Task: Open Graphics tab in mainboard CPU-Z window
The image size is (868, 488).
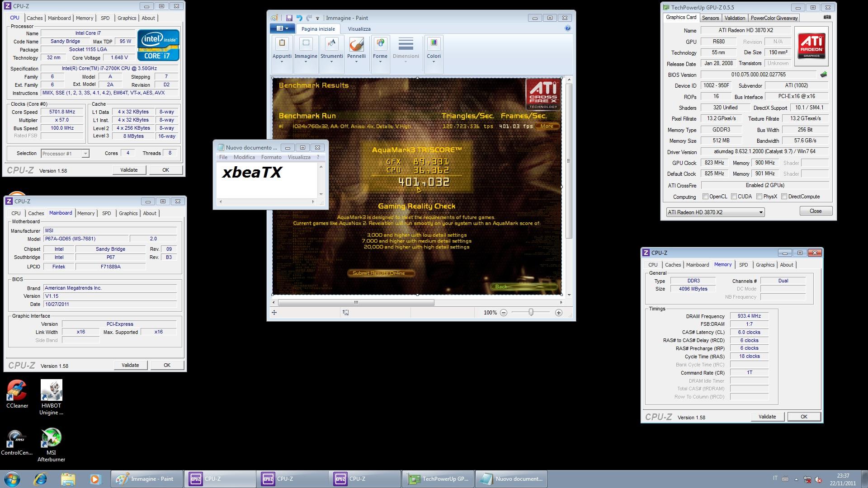Action: click(128, 213)
